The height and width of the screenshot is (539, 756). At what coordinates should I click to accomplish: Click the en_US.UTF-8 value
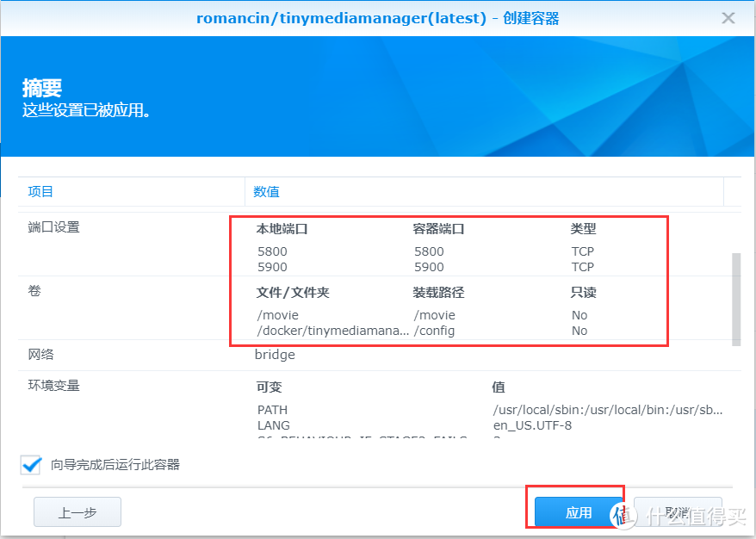(532, 425)
